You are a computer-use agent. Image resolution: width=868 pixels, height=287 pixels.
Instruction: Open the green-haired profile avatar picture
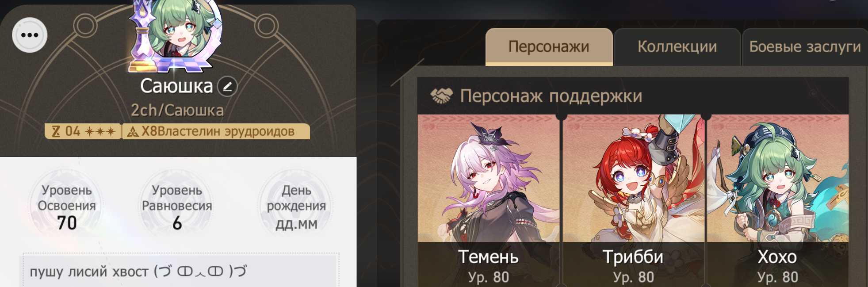(184, 31)
